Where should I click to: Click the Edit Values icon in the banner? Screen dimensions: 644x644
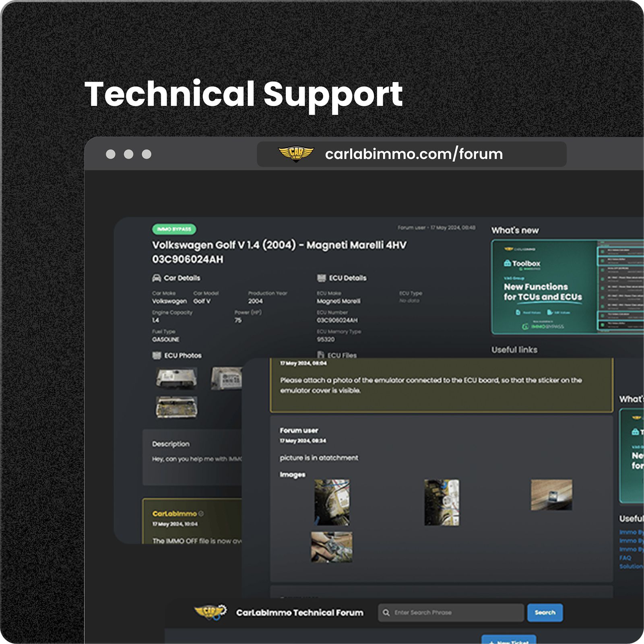(549, 312)
